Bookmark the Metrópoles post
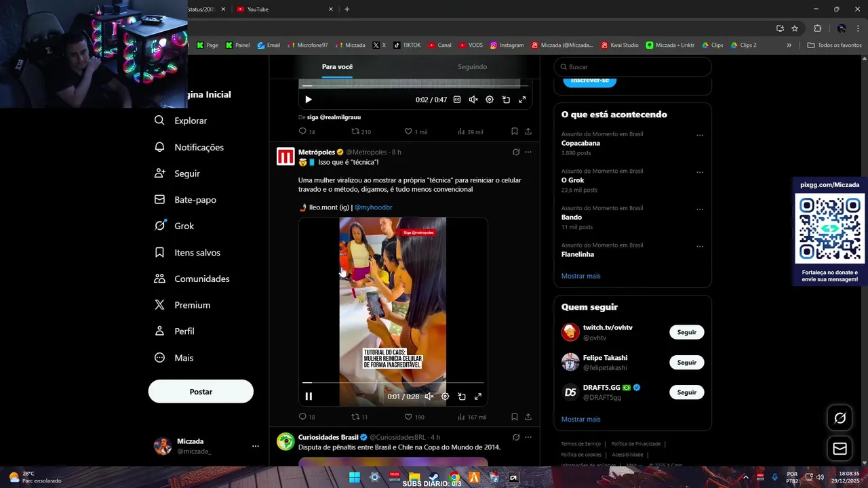This screenshot has width=868, height=488. coord(514,417)
